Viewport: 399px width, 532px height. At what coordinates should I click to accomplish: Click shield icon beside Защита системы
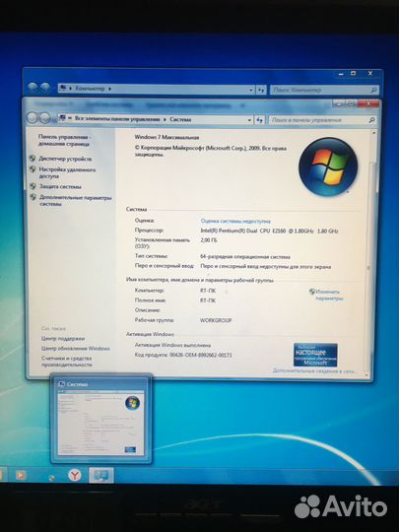(x=33, y=186)
